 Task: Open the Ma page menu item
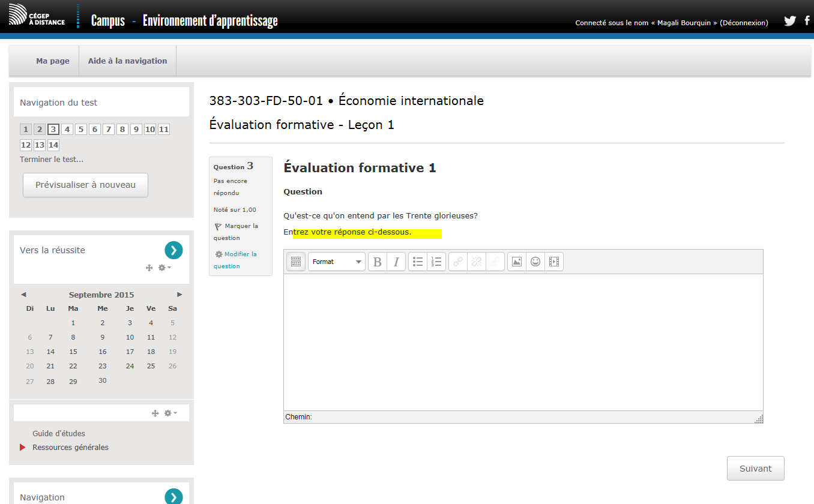(x=53, y=61)
